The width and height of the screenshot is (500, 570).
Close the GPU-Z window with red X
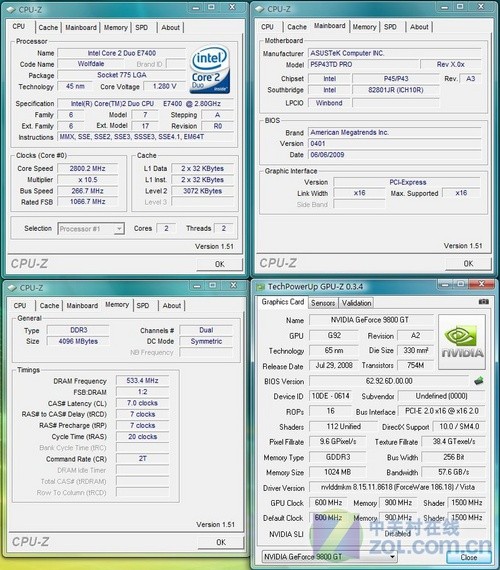[x=481, y=284]
